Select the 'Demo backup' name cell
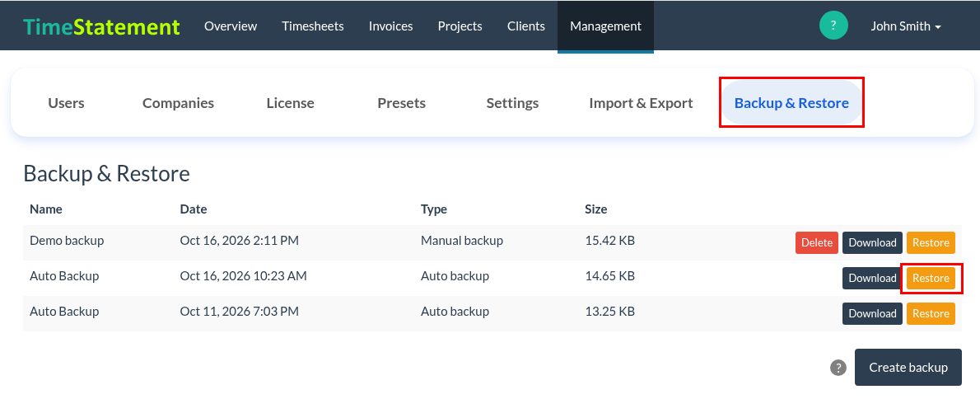The width and height of the screenshot is (980, 399). [67, 240]
